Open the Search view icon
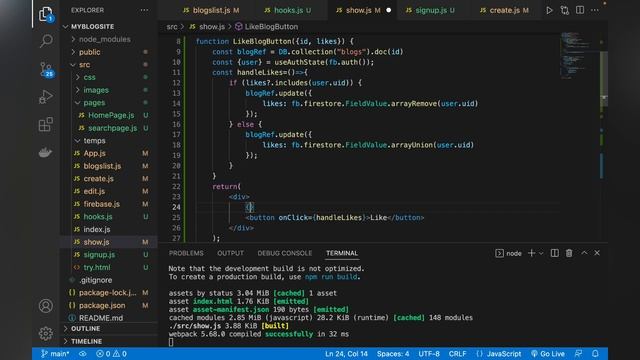Screen dimensions: 640x360 click(46, 40)
